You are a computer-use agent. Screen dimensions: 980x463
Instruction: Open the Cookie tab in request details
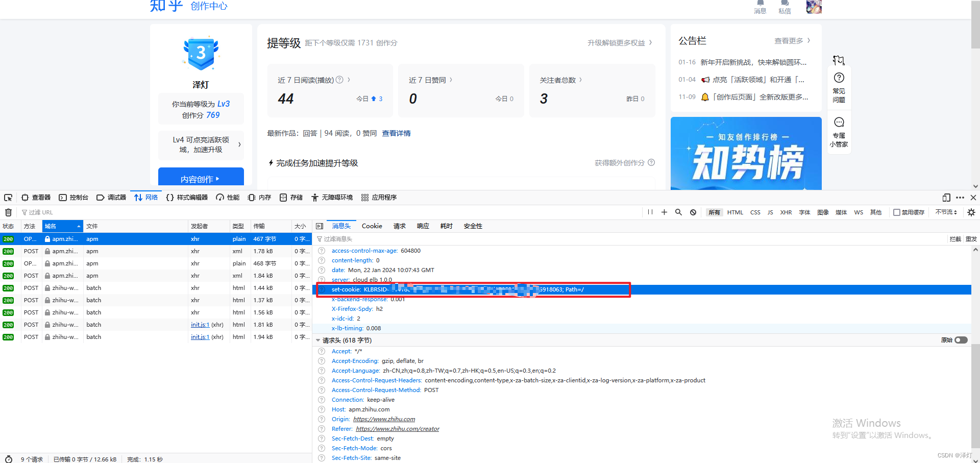(372, 226)
